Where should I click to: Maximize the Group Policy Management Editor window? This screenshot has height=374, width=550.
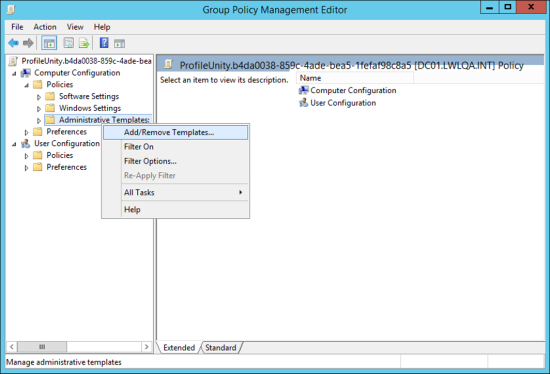click(508, 7)
